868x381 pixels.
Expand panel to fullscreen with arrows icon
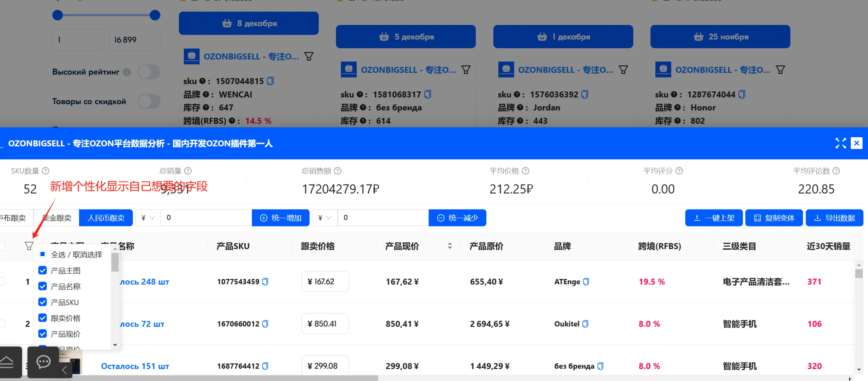841,143
